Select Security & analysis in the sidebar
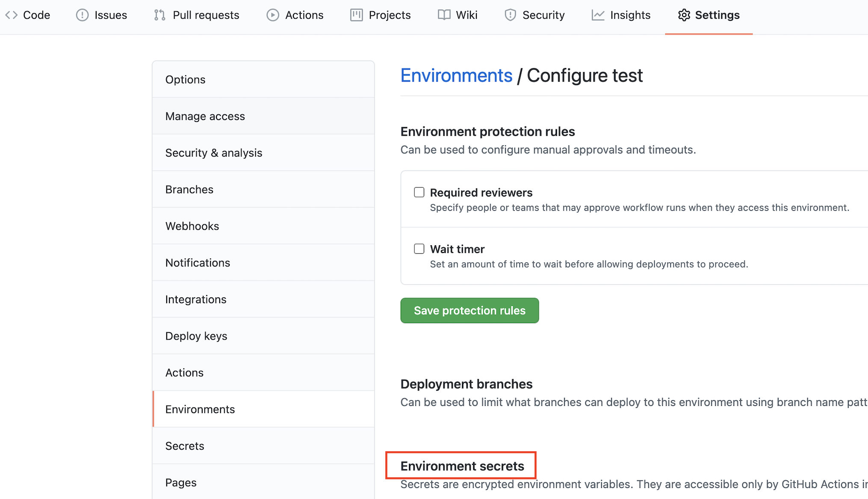Screen dimensions: 868x499 [x=263, y=153]
